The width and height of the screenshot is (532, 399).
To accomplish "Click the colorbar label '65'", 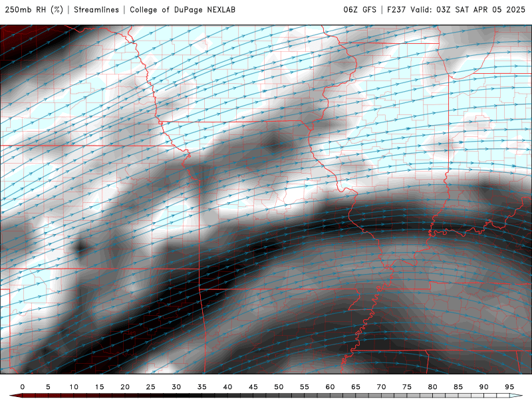I will pos(356,387).
